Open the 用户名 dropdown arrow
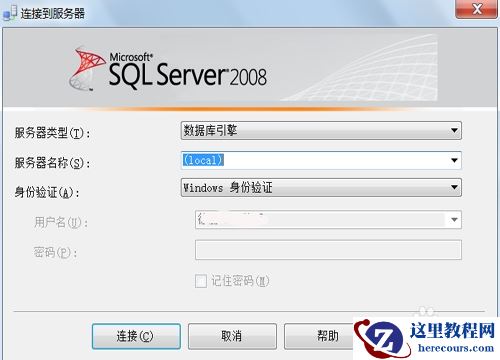500x360 pixels. (454, 220)
